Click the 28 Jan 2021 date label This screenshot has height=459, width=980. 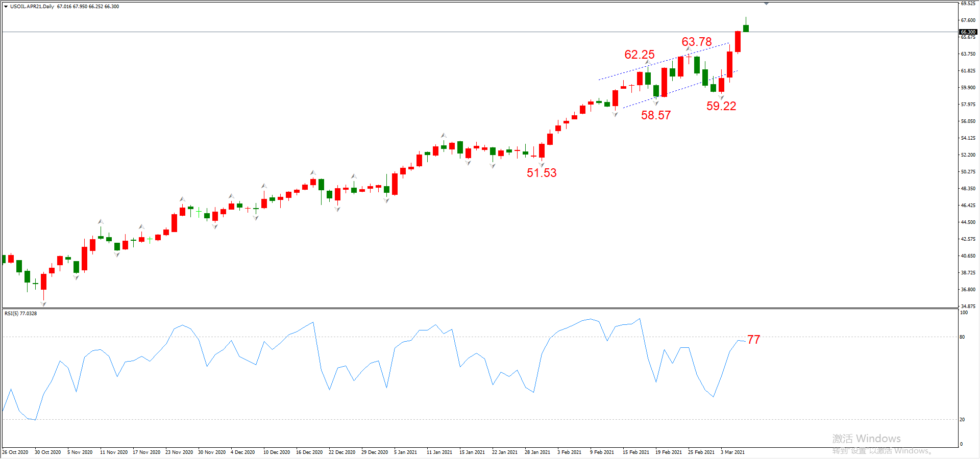click(537, 452)
